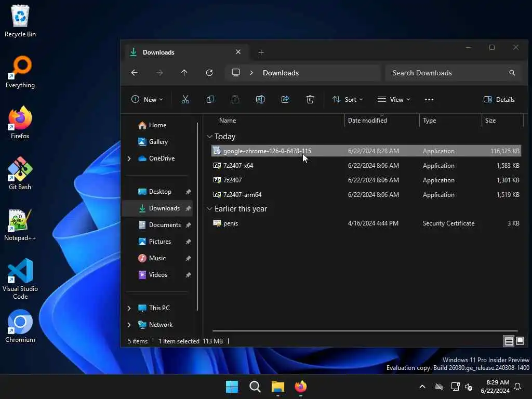Unpin Music from Quick access
Screen dimensions: 532x399
pos(188,258)
